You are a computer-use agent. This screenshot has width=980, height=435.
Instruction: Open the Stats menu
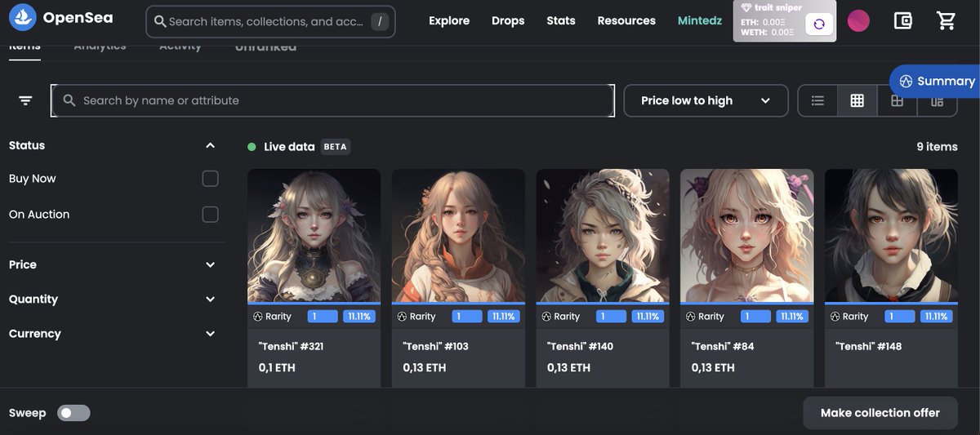coord(561,20)
